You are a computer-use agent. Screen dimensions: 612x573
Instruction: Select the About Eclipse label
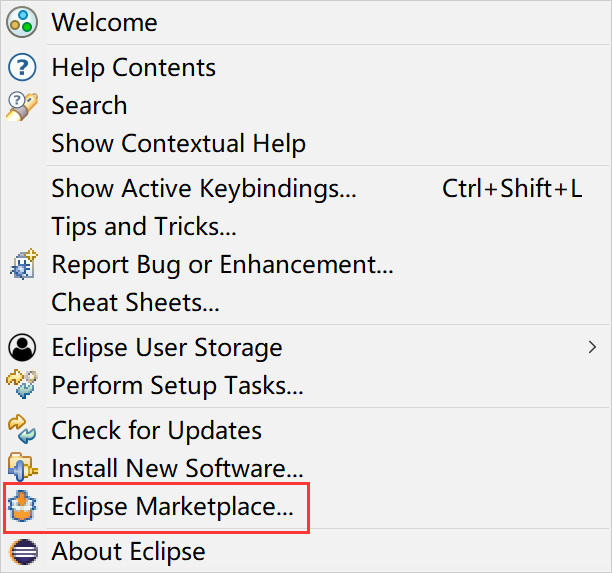pyautogui.click(x=128, y=552)
